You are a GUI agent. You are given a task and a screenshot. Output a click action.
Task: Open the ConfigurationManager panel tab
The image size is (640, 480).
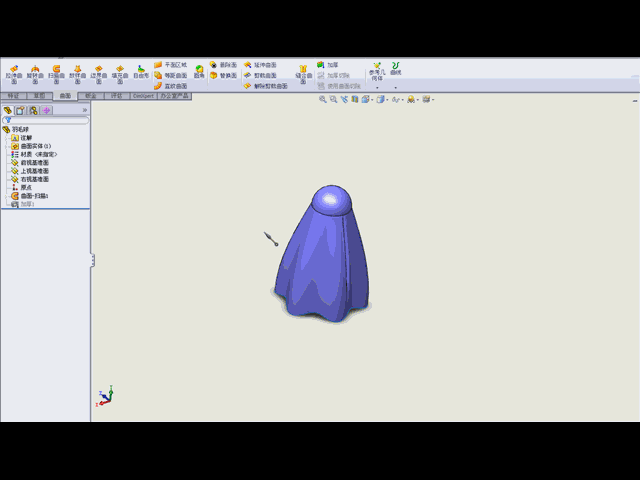point(33,110)
